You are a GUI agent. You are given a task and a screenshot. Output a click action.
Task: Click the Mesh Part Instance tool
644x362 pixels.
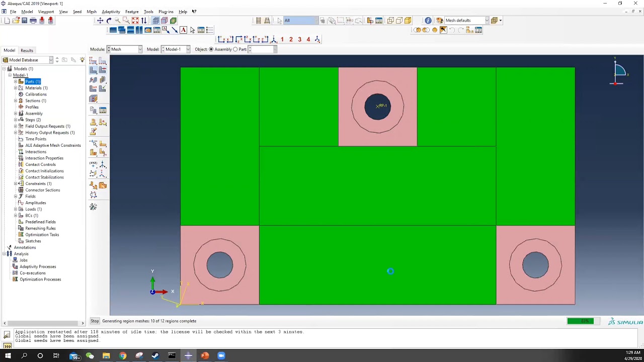pos(94,70)
